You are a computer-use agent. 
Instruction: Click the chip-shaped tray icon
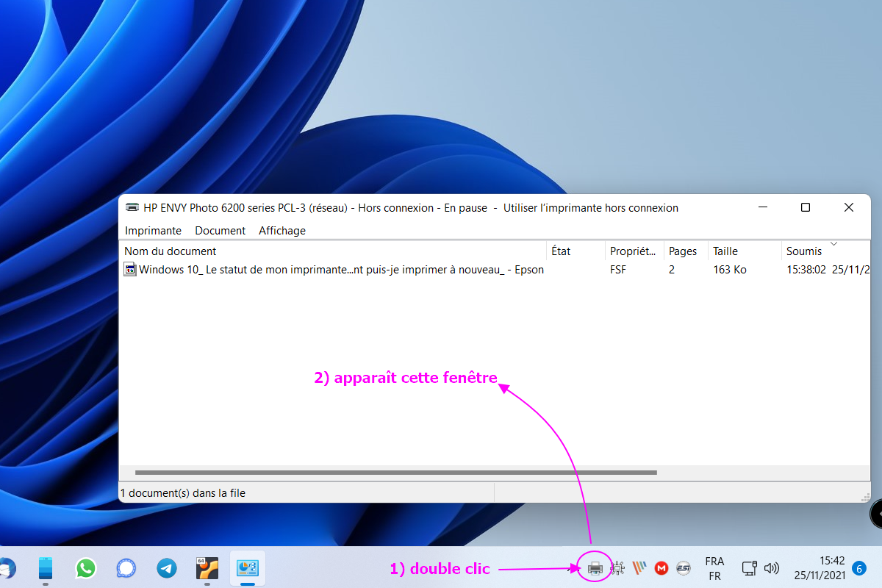tap(617, 568)
